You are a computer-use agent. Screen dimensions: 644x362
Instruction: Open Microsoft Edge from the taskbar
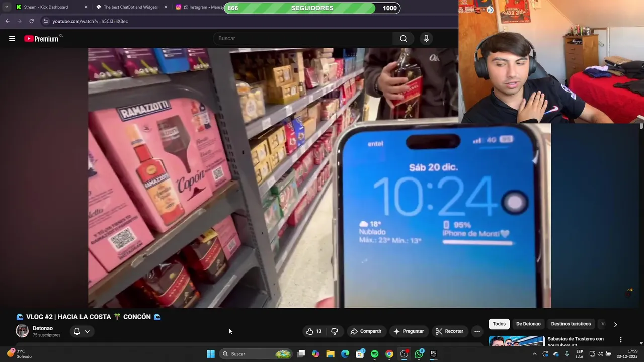(x=345, y=354)
